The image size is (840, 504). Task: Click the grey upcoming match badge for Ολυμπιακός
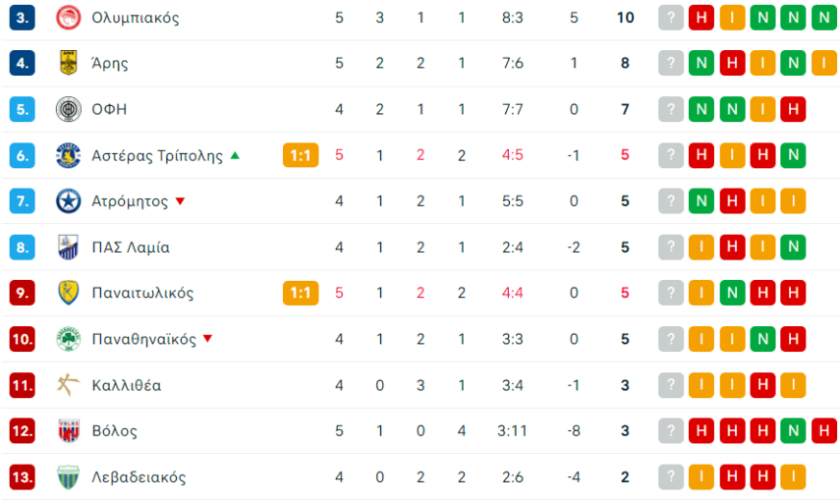(671, 18)
